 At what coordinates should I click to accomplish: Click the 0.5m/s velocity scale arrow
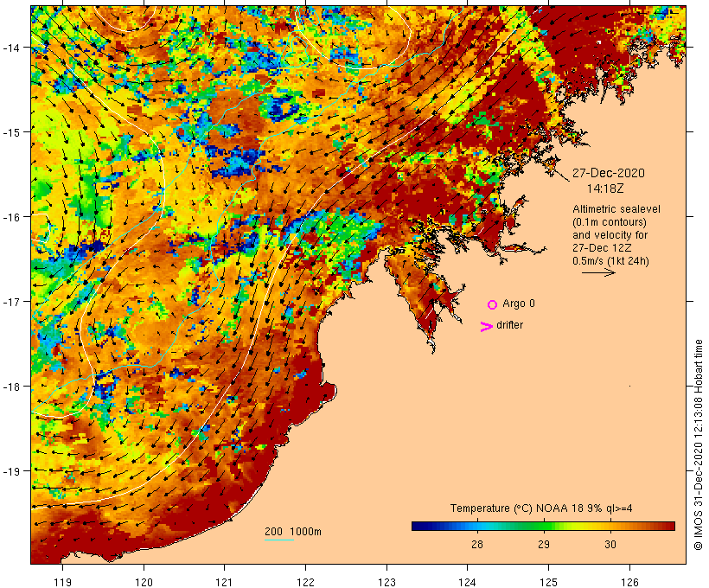click(598, 272)
